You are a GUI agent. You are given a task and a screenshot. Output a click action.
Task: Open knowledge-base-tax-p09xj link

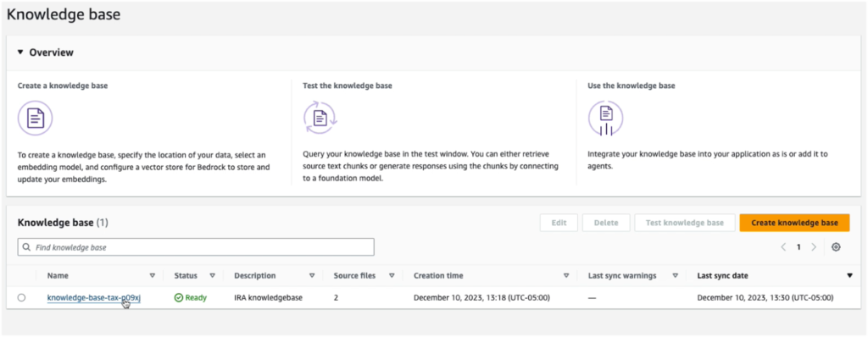coord(94,298)
